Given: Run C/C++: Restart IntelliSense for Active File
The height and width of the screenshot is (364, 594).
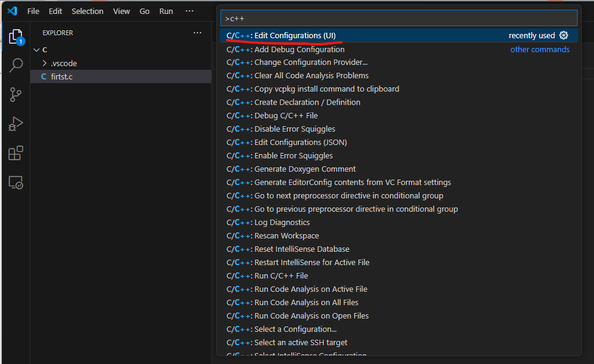Looking at the screenshot, I should pyautogui.click(x=399, y=262).
